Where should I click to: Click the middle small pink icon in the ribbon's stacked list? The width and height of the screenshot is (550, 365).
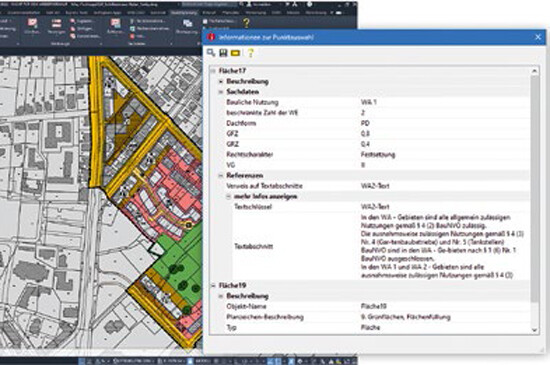(x=73, y=28)
